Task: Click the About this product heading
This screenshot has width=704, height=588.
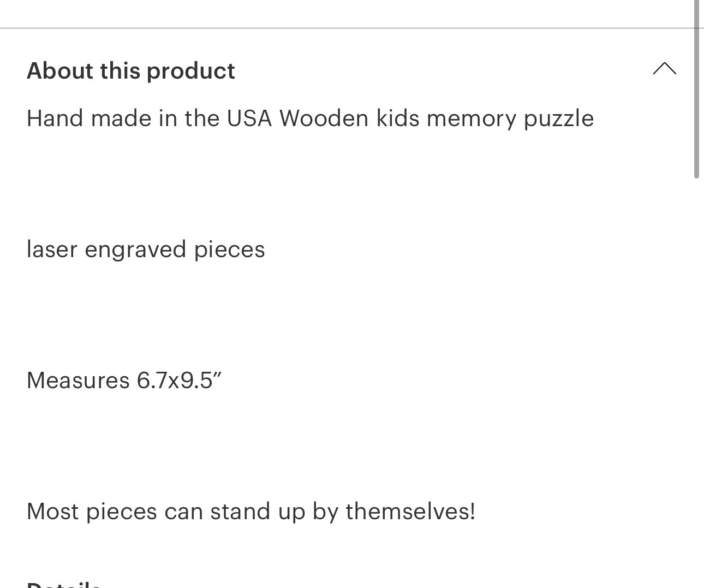Action: 131,71
